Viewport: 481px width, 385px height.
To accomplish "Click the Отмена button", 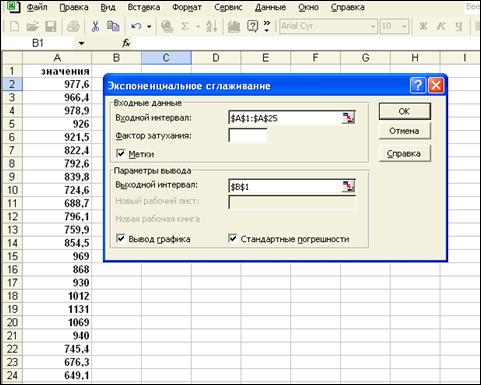I will [404, 131].
